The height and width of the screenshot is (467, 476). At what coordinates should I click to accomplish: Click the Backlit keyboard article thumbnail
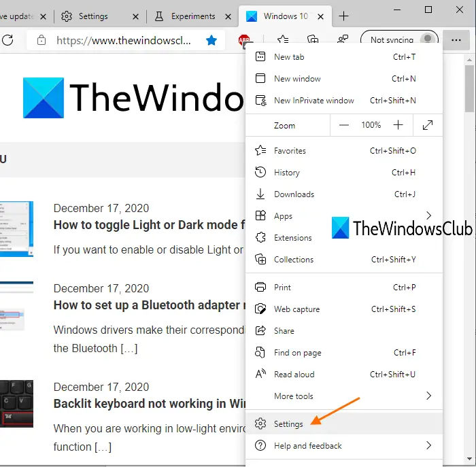pyautogui.click(x=17, y=404)
